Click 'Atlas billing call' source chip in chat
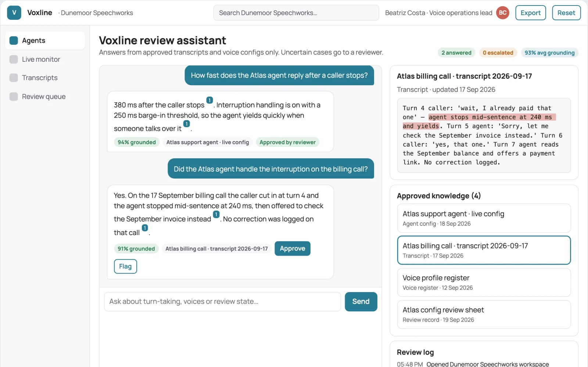Screen dimensions: 588x367 216,249
